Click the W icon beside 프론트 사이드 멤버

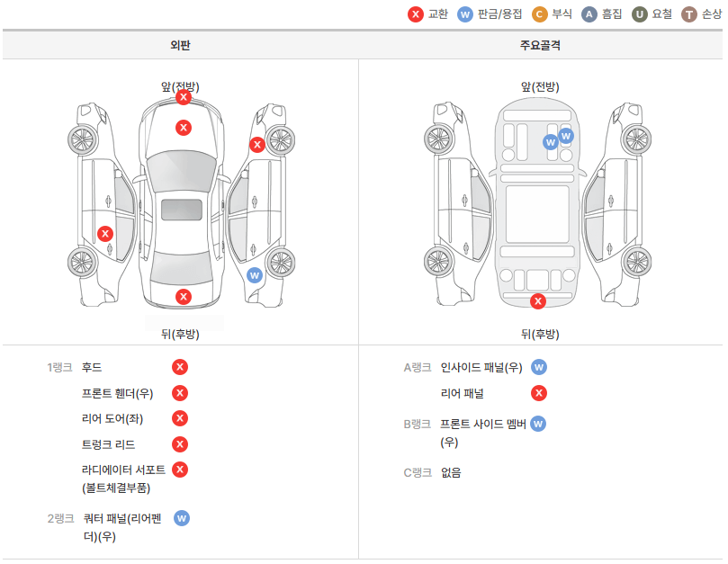click(x=538, y=424)
